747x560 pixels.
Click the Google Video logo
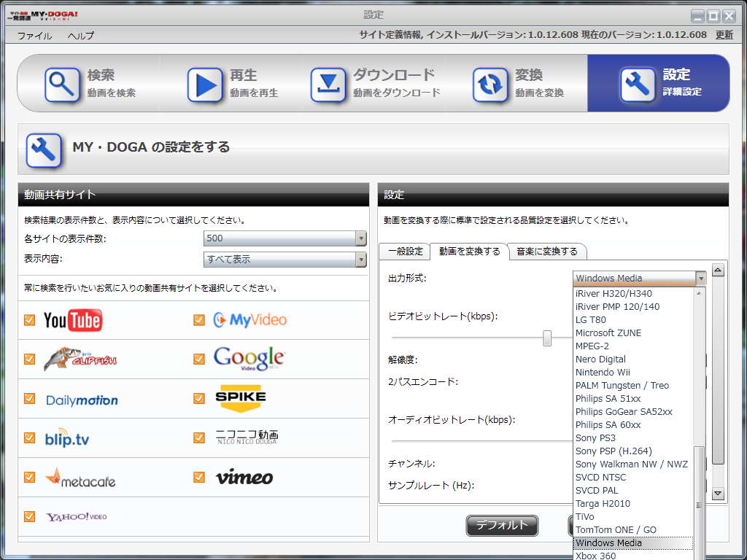[249, 359]
